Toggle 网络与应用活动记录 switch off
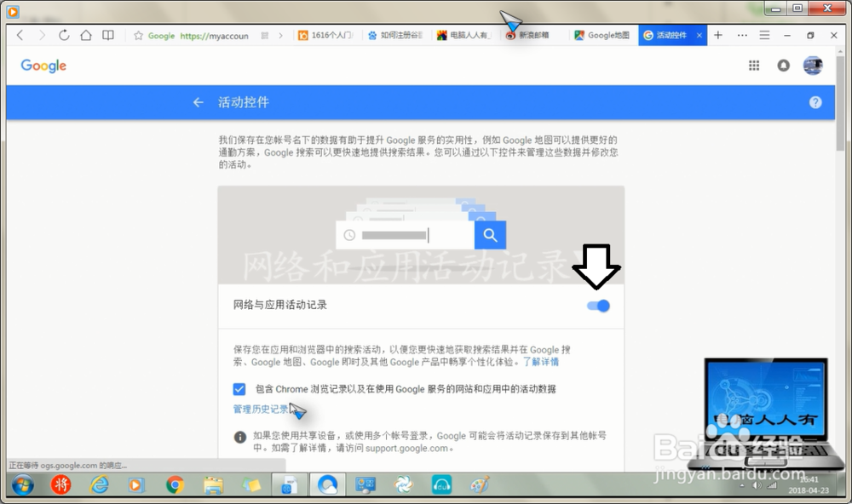The image size is (852, 504). pos(598,306)
